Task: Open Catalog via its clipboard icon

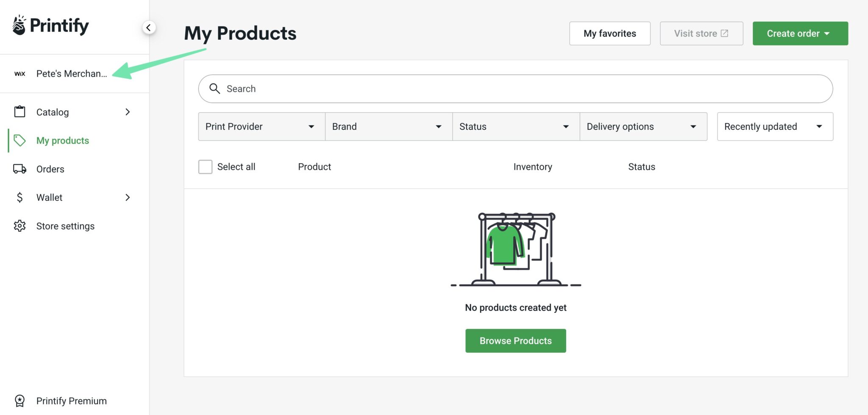Action: [19, 112]
